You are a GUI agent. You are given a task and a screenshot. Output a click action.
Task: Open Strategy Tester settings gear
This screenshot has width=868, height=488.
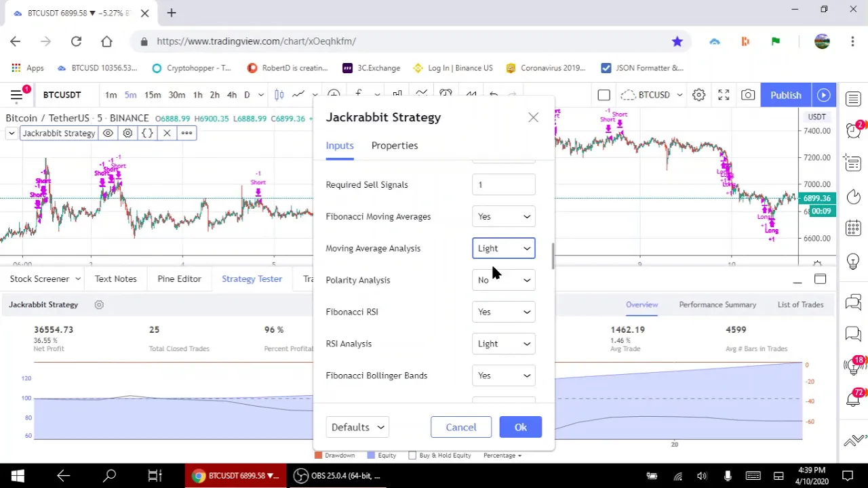99,305
